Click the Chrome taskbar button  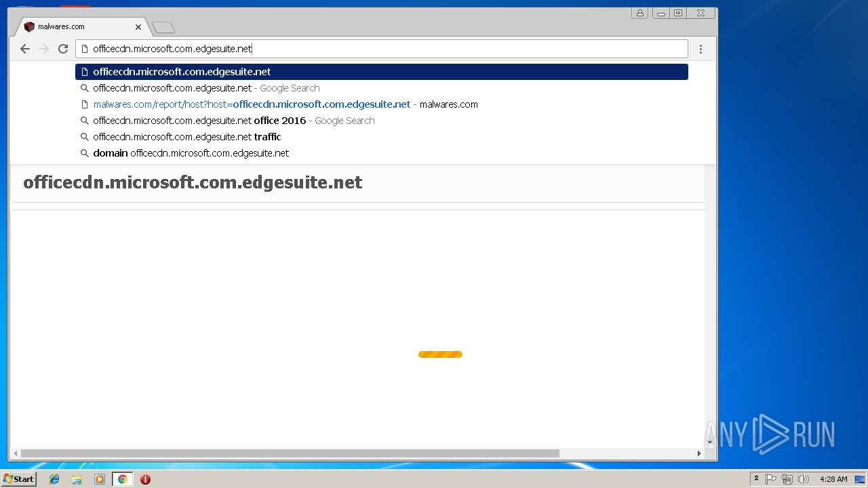pos(122,479)
